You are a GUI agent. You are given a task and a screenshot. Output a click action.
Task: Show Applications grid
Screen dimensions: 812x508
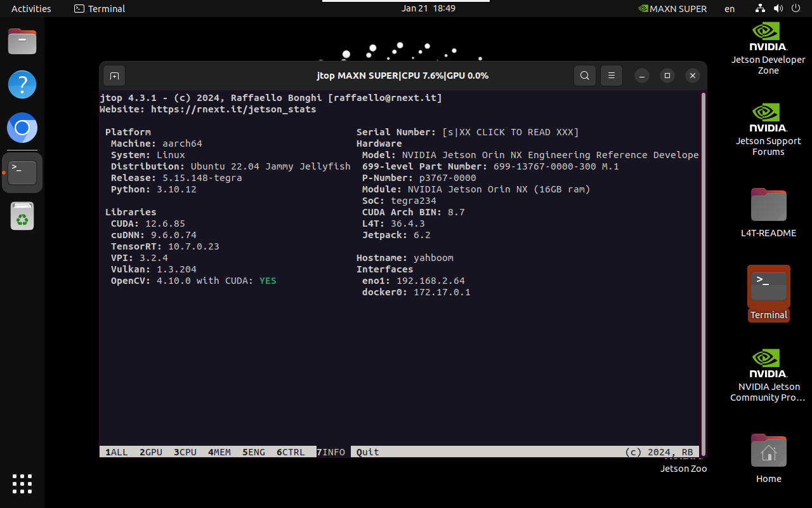pos(22,484)
